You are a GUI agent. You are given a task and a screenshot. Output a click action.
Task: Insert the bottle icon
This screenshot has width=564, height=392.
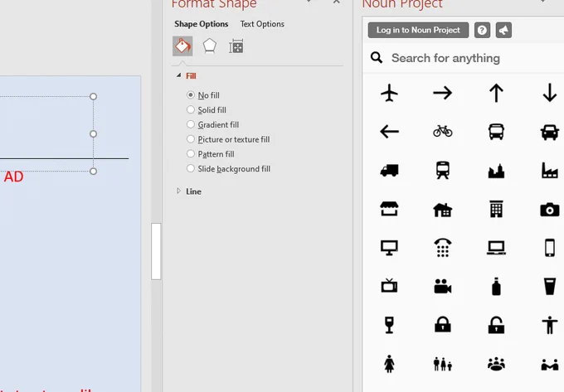click(x=496, y=287)
